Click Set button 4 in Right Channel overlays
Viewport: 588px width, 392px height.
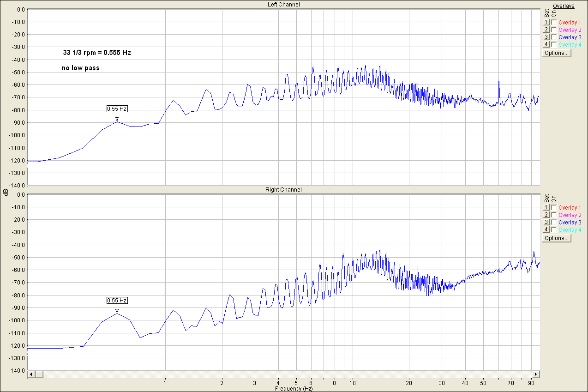(x=546, y=230)
